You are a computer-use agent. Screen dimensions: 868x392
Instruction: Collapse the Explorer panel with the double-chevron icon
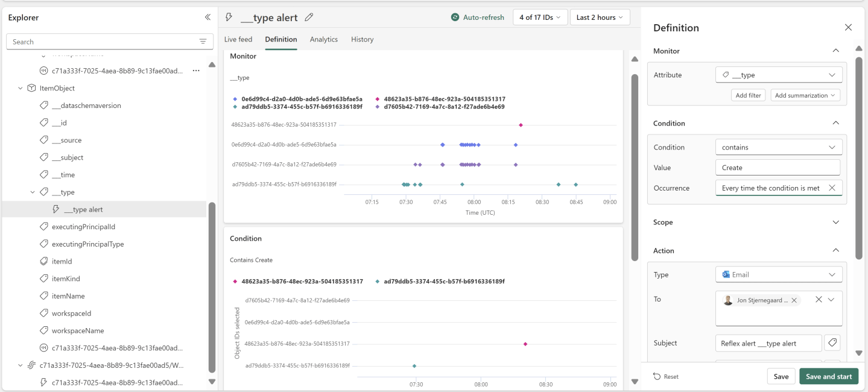[x=207, y=17]
